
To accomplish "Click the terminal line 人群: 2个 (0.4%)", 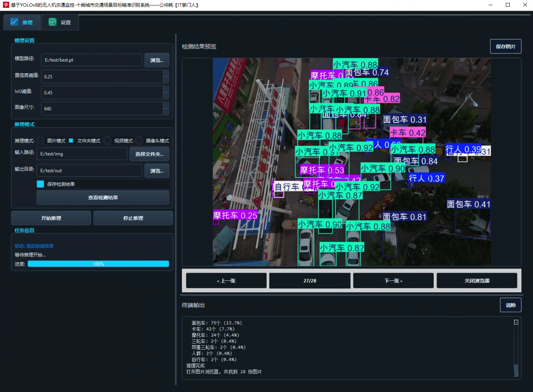I will 212,353.
